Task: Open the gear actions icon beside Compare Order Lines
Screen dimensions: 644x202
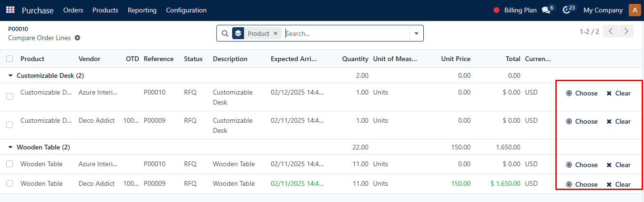Action: pyautogui.click(x=78, y=38)
